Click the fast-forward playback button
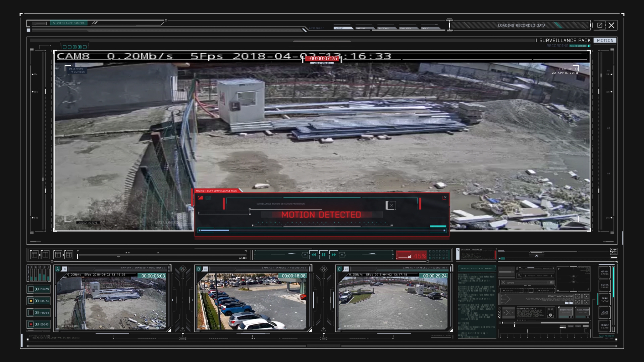This screenshot has height=362, width=644. coord(334,255)
